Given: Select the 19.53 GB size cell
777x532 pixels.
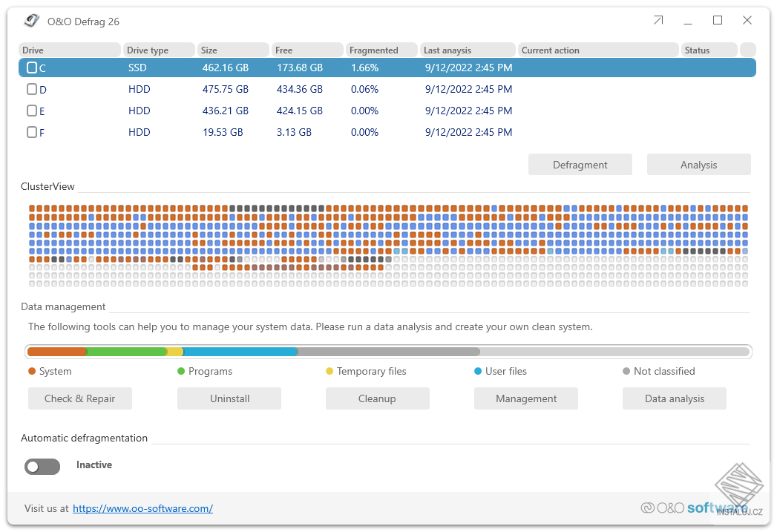Looking at the screenshot, I should point(223,132).
